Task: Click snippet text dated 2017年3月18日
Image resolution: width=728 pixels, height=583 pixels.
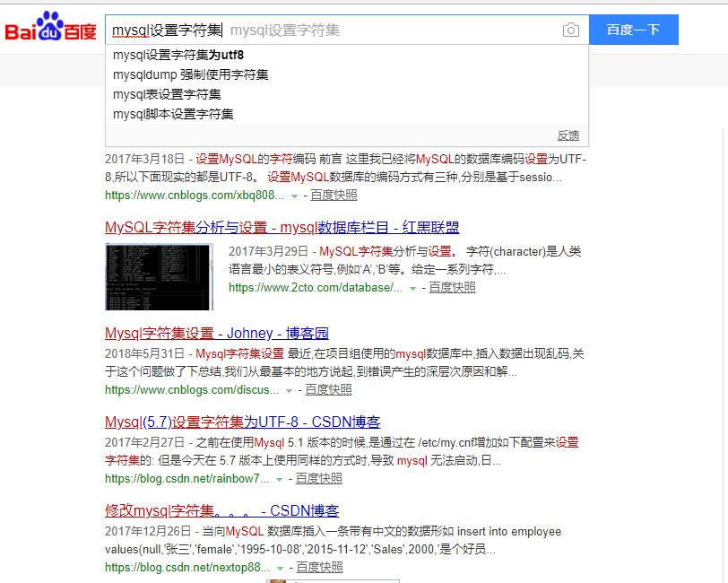Action: (345, 168)
